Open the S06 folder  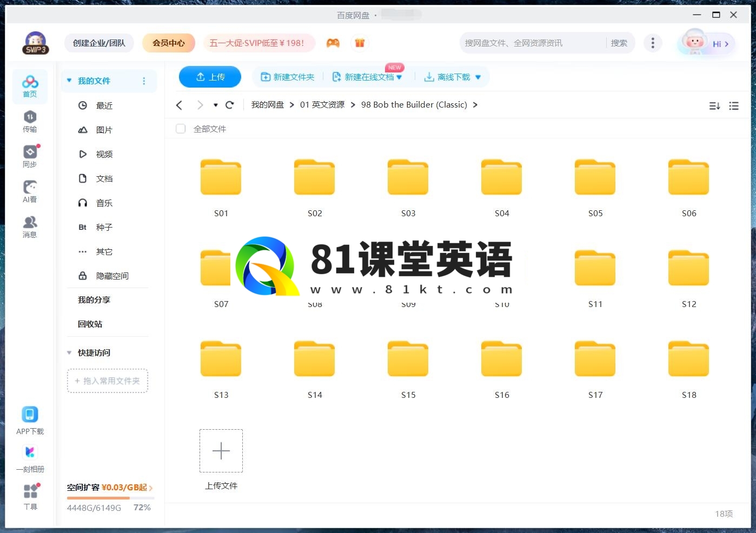(689, 188)
